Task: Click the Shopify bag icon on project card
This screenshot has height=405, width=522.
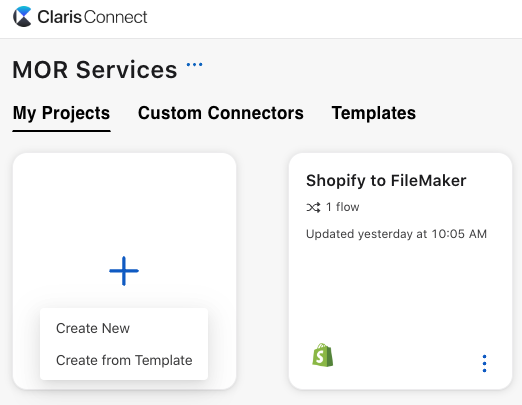Action: click(x=323, y=355)
